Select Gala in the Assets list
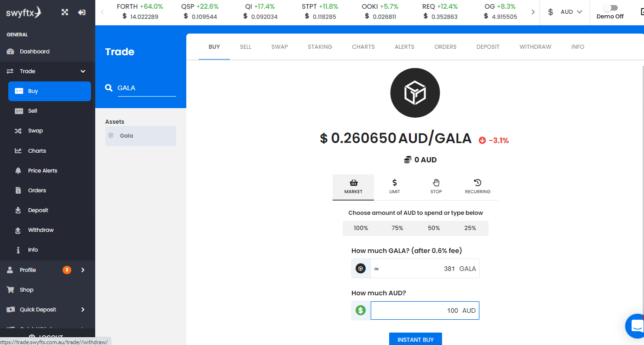Image resolution: width=644 pixels, height=345 pixels. point(141,136)
